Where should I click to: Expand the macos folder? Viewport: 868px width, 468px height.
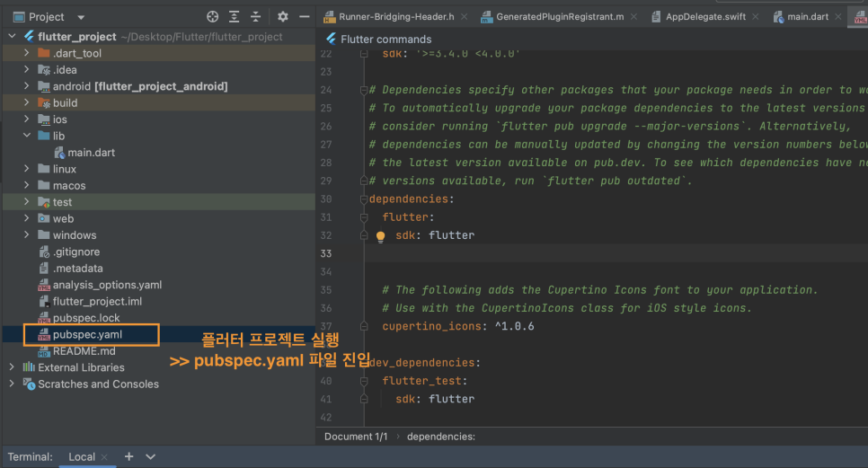[x=27, y=185]
